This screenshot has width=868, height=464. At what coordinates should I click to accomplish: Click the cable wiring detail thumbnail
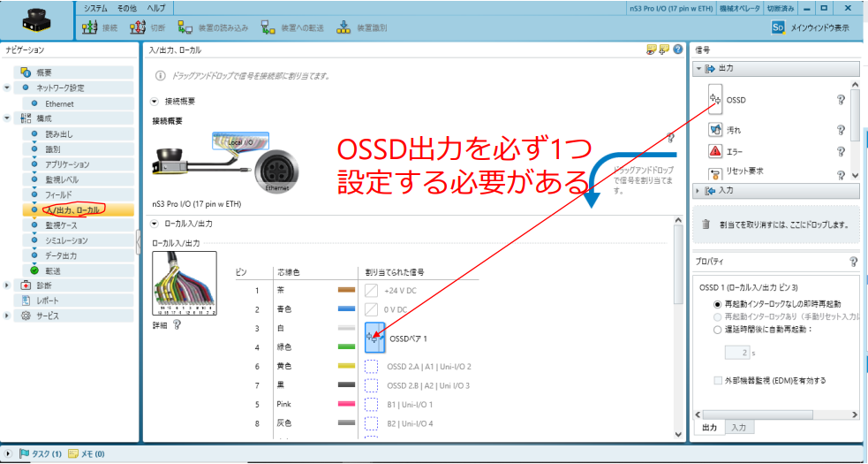pyautogui.click(x=185, y=284)
